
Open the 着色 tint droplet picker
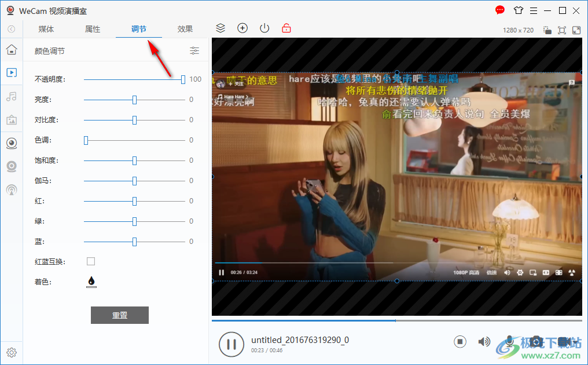click(x=91, y=282)
